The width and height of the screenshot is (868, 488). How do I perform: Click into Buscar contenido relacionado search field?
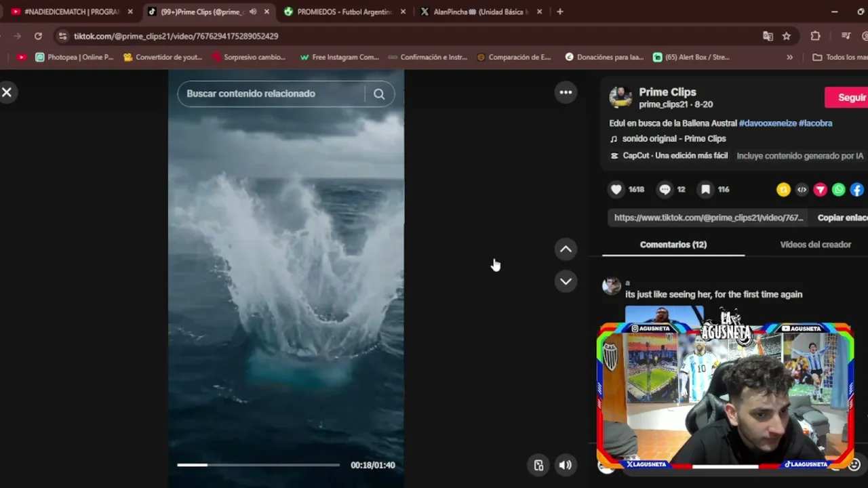pyautogui.click(x=271, y=94)
